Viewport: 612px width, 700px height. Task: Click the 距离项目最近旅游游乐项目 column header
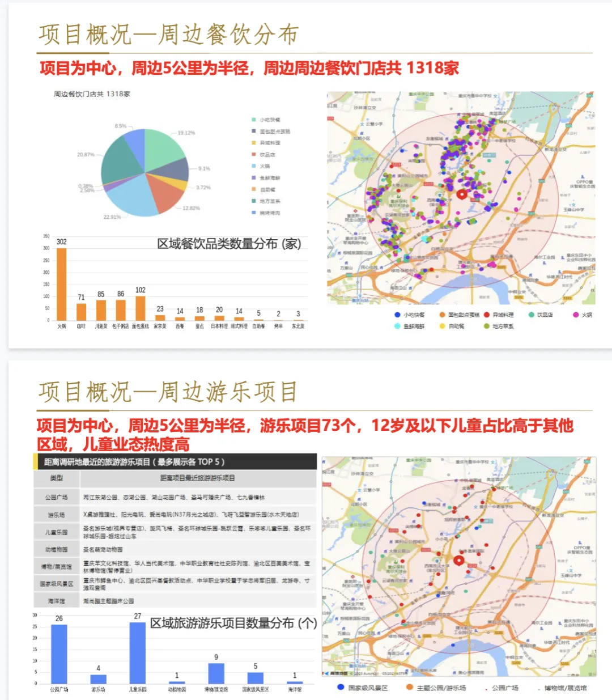click(x=197, y=478)
